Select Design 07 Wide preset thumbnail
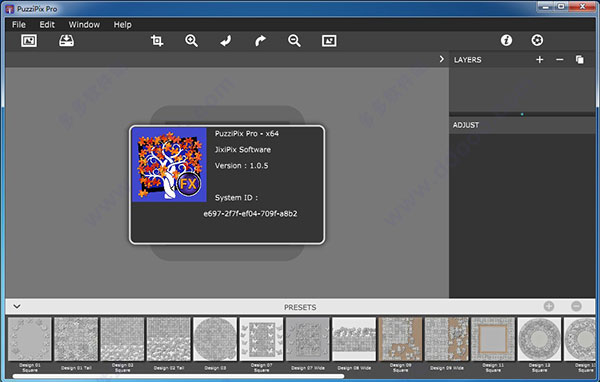The width and height of the screenshot is (600, 382). click(x=308, y=339)
